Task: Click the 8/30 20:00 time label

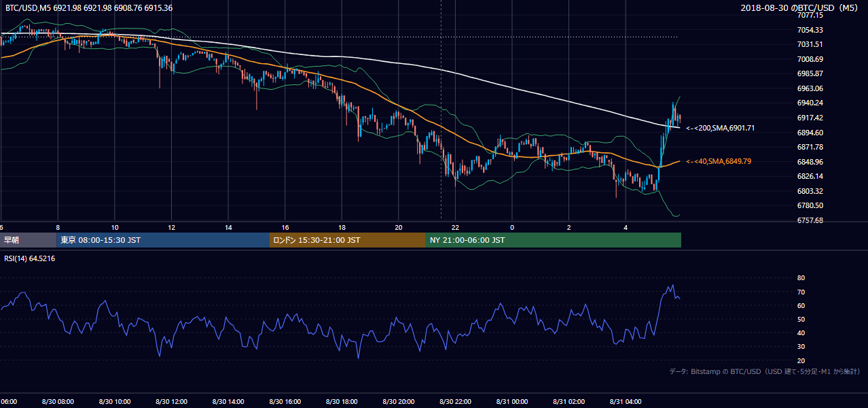Action: pos(399,402)
